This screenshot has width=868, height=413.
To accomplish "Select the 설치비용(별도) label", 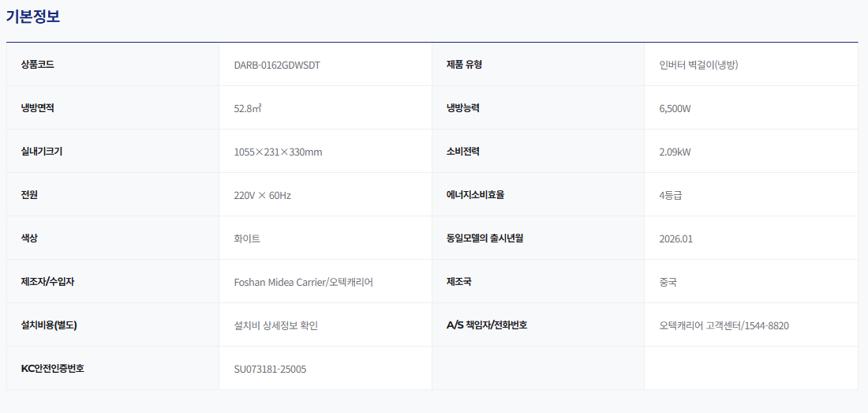I will (49, 325).
